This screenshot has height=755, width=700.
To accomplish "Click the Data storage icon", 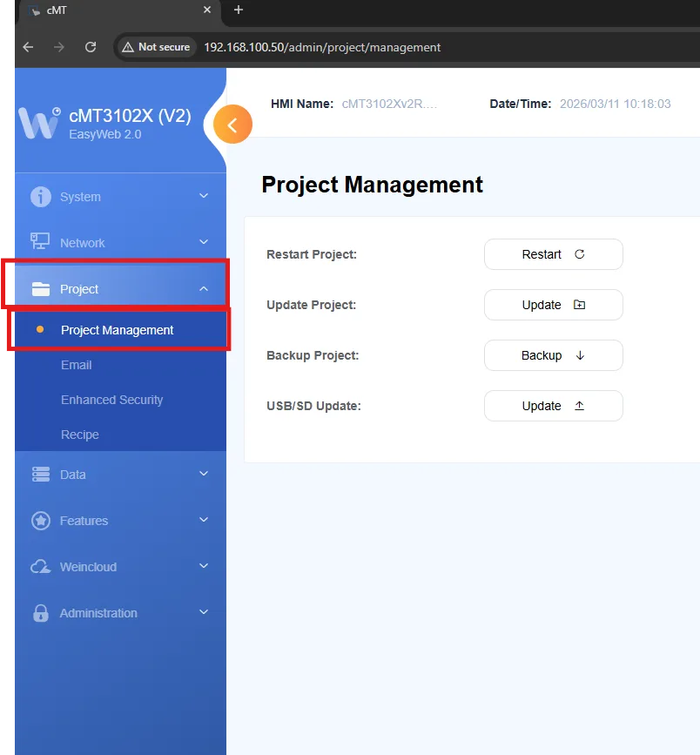I will pos(40,475).
